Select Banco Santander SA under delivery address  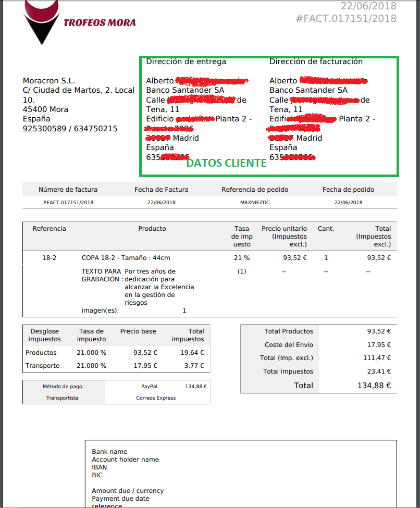click(185, 90)
